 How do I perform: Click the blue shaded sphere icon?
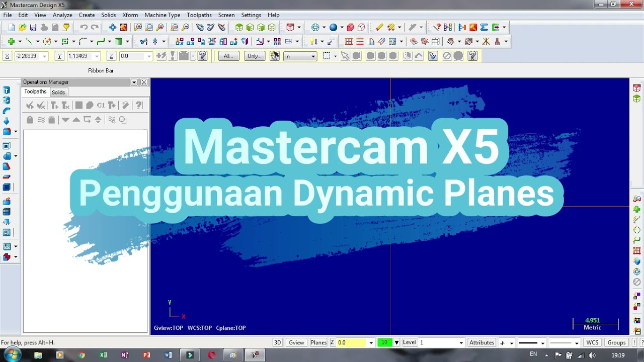click(x=333, y=27)
